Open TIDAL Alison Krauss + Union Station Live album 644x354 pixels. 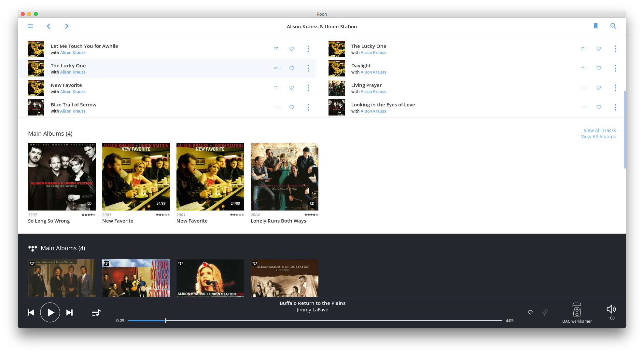[x=210, y=278]
